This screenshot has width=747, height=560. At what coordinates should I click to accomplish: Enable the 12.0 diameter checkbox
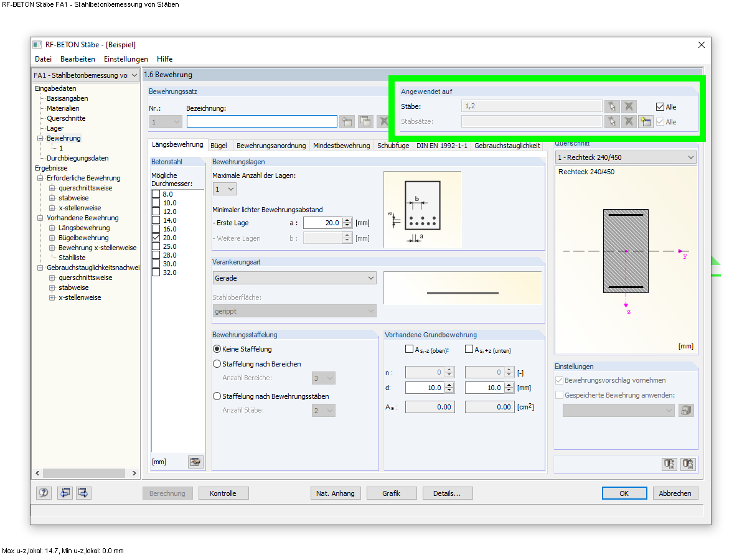156,212
